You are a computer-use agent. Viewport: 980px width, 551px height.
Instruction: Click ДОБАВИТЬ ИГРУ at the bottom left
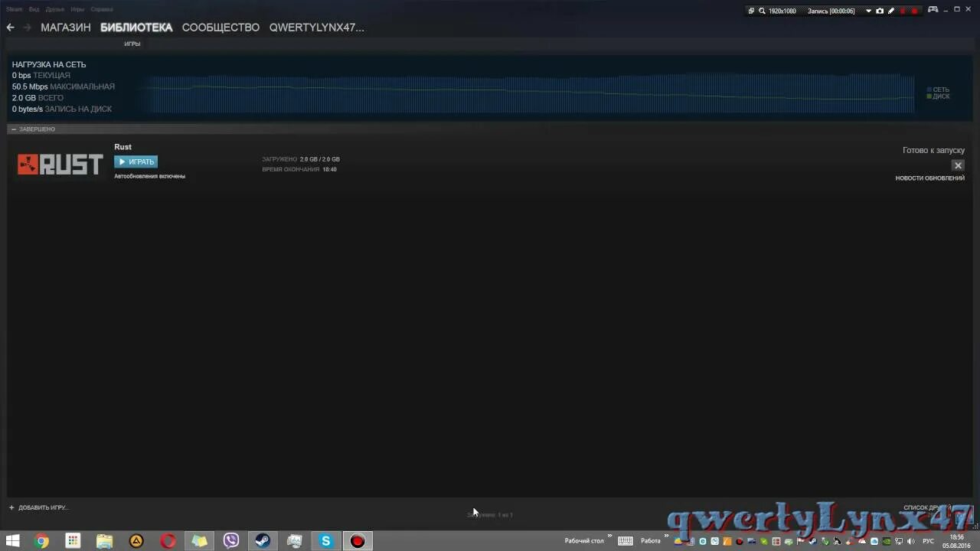(38, 507)
